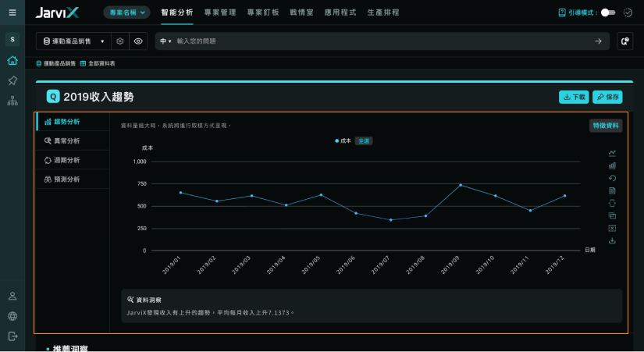Image resolution: width=644 pixels, height=352 pixels.
Task: Toggle the 成本 legend series
Action: coord(343,141)
